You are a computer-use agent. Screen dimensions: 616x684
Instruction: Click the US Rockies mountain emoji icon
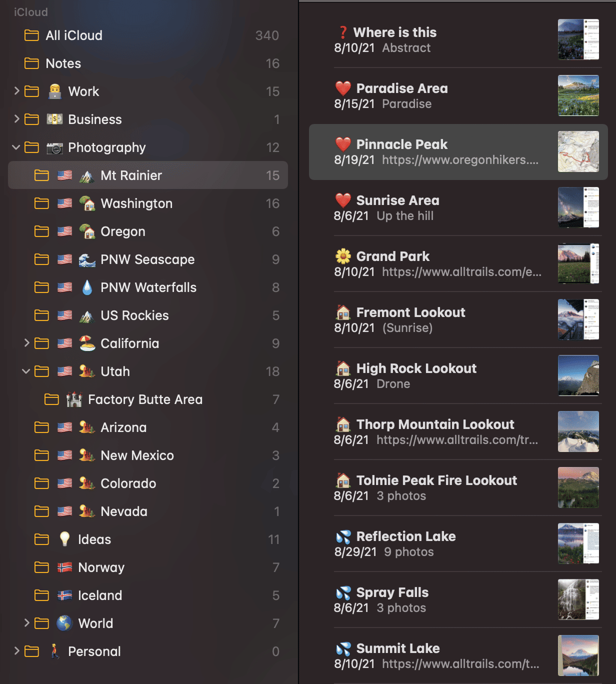tap(87, 315)
